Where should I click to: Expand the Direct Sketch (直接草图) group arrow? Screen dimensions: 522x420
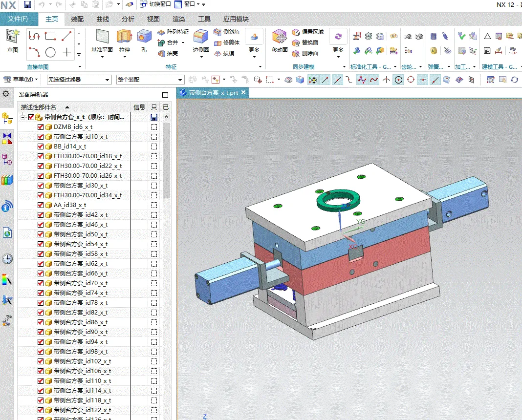point(80,67)
